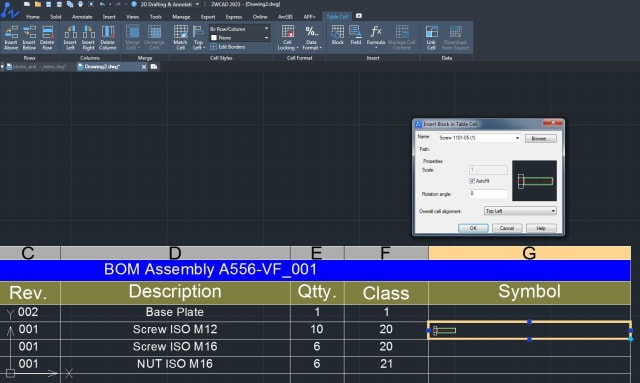
Task: Click the Class value 21 cell
Action: 386,364
